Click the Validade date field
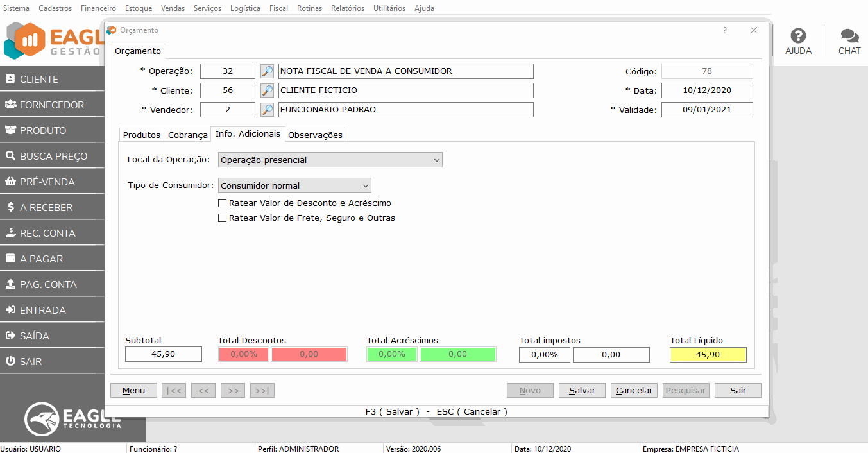The height and width of the screenshot is (453, 868). coord(706,110)
